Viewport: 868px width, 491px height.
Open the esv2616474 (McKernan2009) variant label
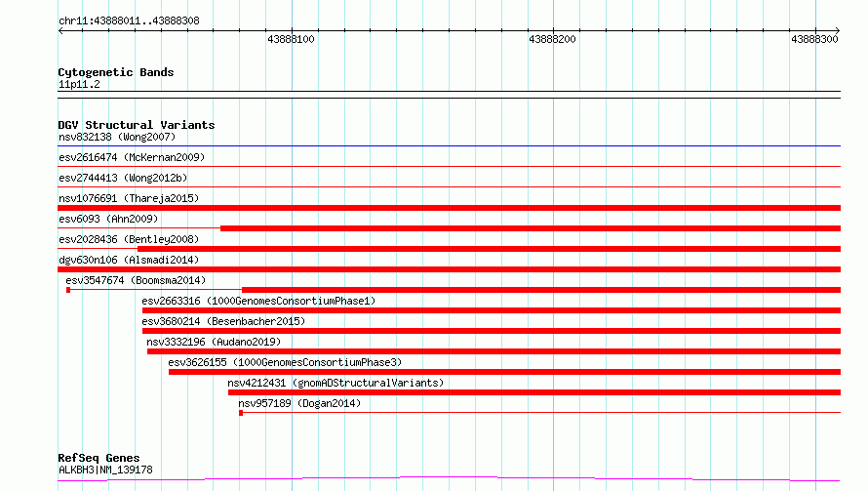132,157
